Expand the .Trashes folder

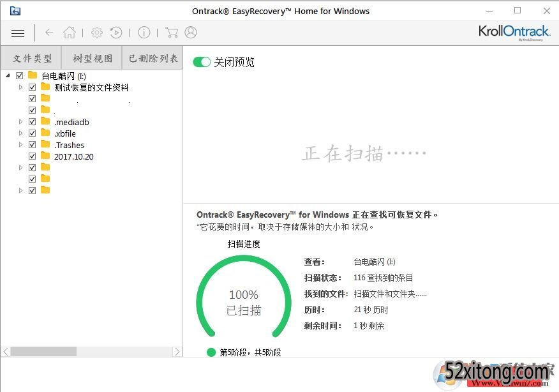point(20,145)
